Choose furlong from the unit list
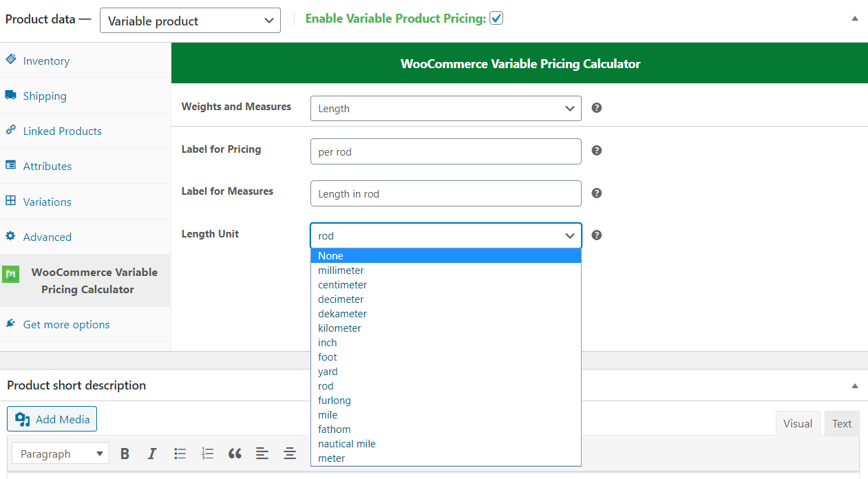Screen dimensions: 868x479 tap(335, 401)
